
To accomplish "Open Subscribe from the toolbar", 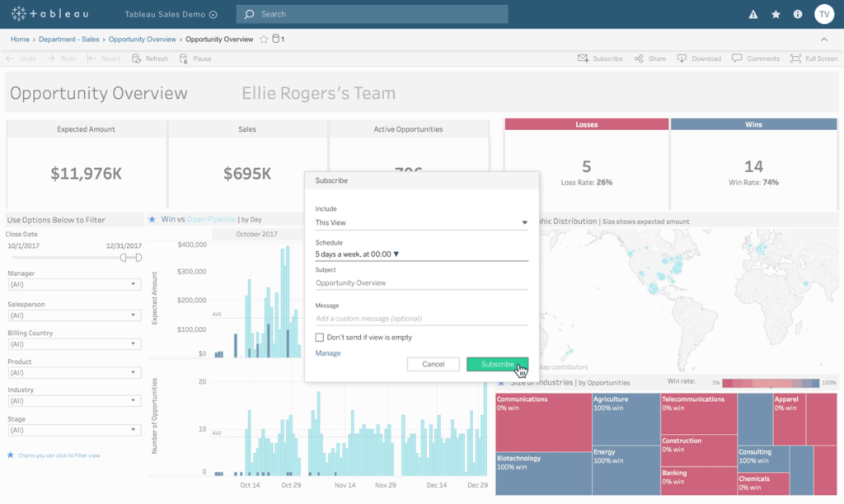I will click(600, 58).
